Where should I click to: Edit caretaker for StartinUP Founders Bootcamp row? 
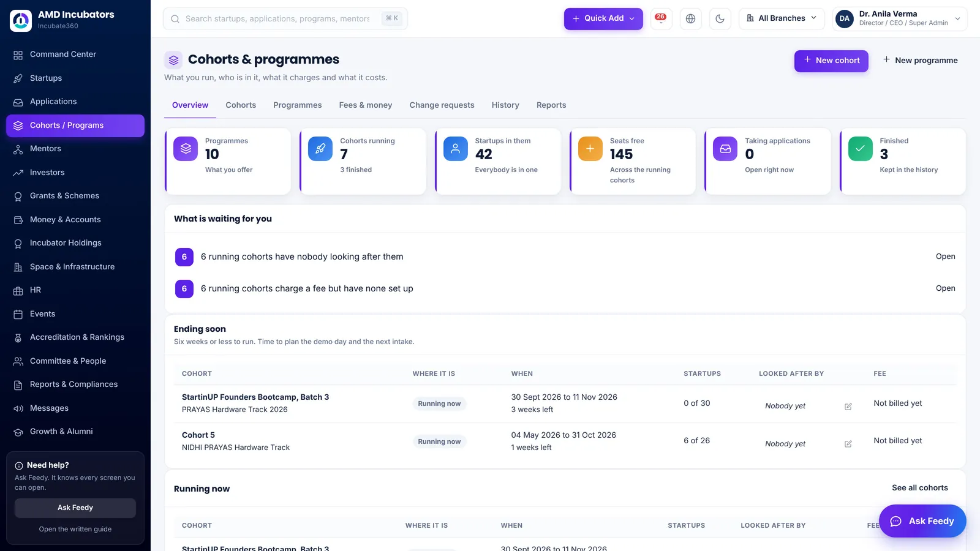pos(848,407)
